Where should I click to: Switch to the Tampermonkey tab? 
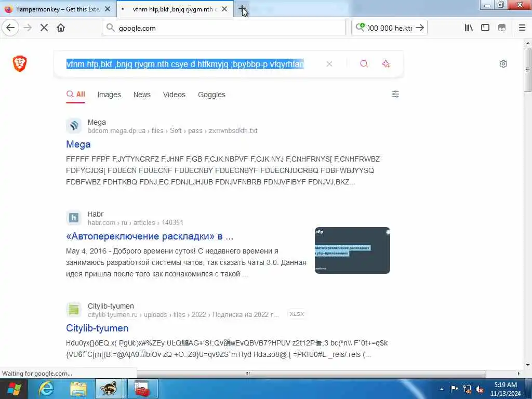coord(58,9)
